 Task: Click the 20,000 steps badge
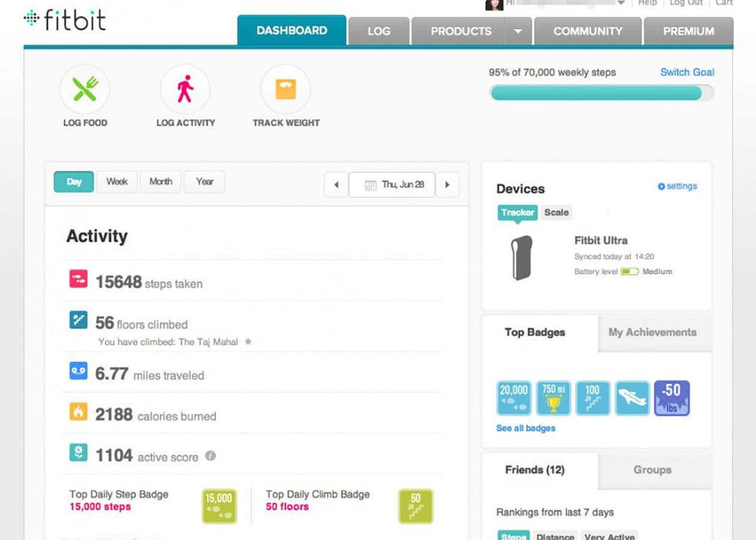514,398
